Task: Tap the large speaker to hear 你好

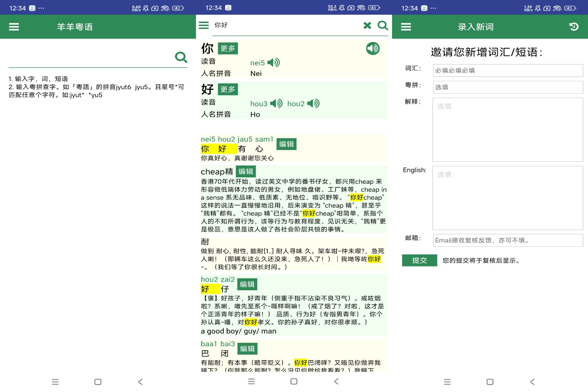Action: (372, 48)
